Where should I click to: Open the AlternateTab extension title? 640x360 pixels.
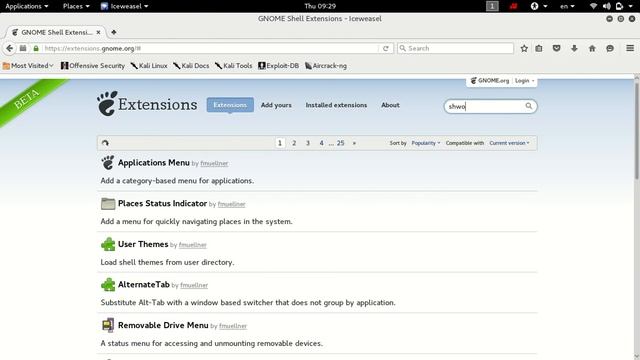pos(144,284)
